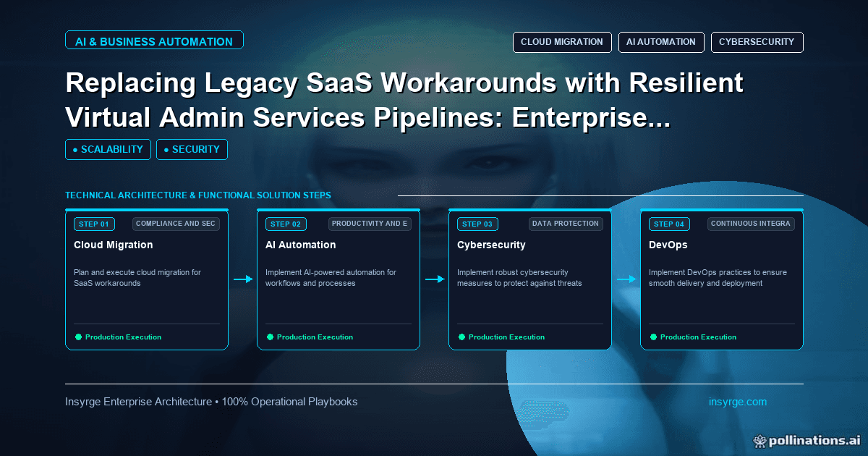Click the Step 04 badge

(669, 224)
